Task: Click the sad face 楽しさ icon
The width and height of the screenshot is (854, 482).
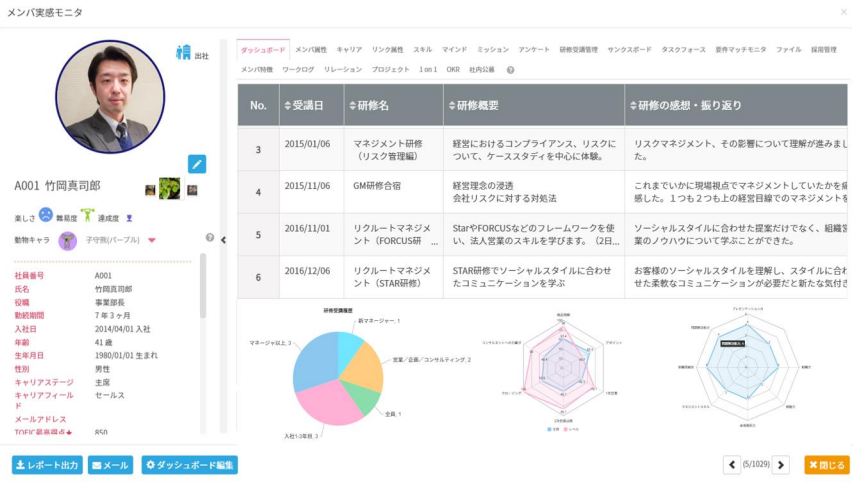Action: 46,215
